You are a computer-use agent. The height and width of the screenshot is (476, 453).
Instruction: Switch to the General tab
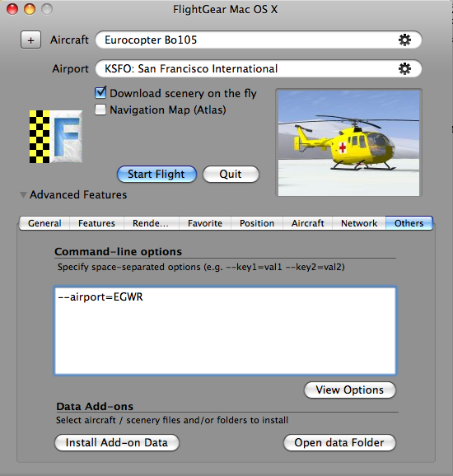[44, 223]
